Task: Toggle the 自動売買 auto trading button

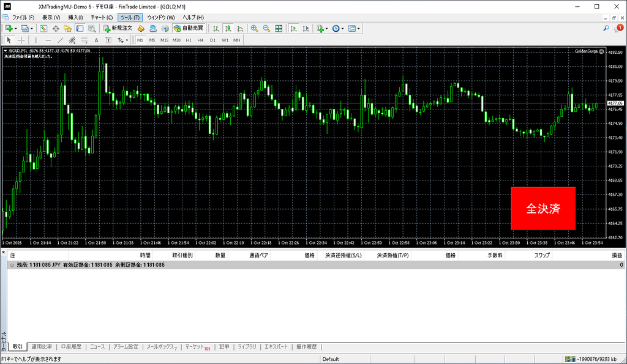Action: (189, 28)
